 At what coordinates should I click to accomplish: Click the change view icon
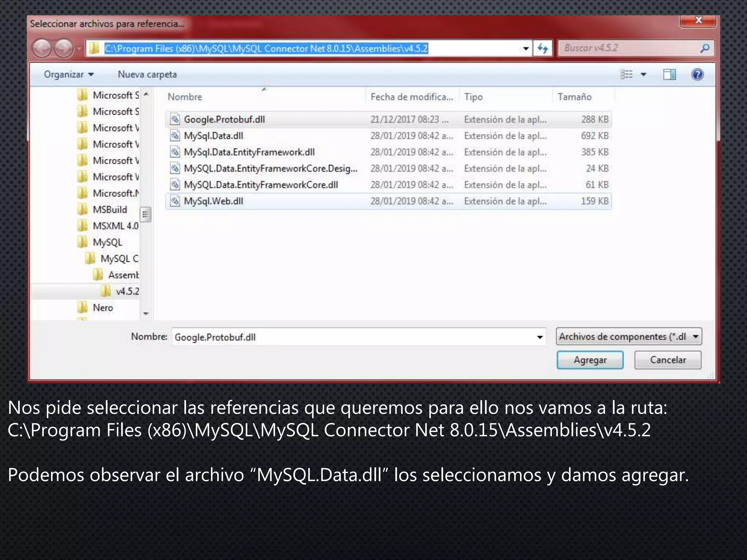(626, 74)
